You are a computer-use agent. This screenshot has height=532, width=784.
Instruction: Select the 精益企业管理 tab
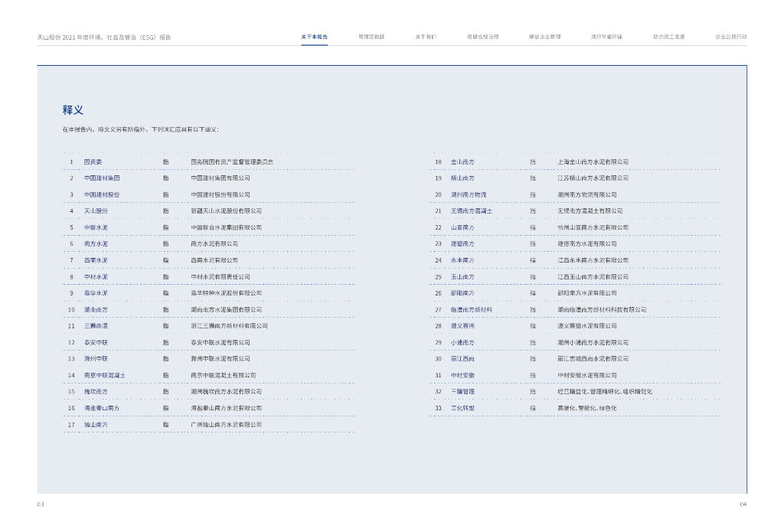click(544, 37)
